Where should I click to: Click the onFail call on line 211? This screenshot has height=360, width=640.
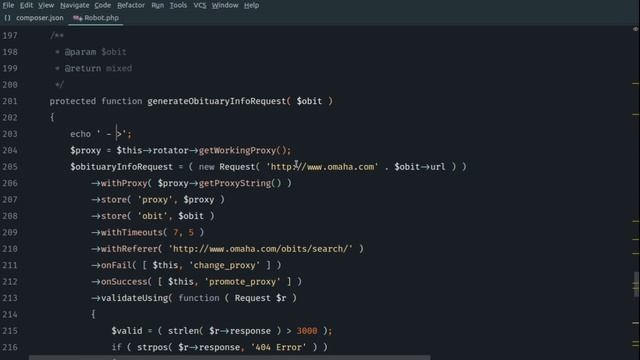tap(186, 265)
